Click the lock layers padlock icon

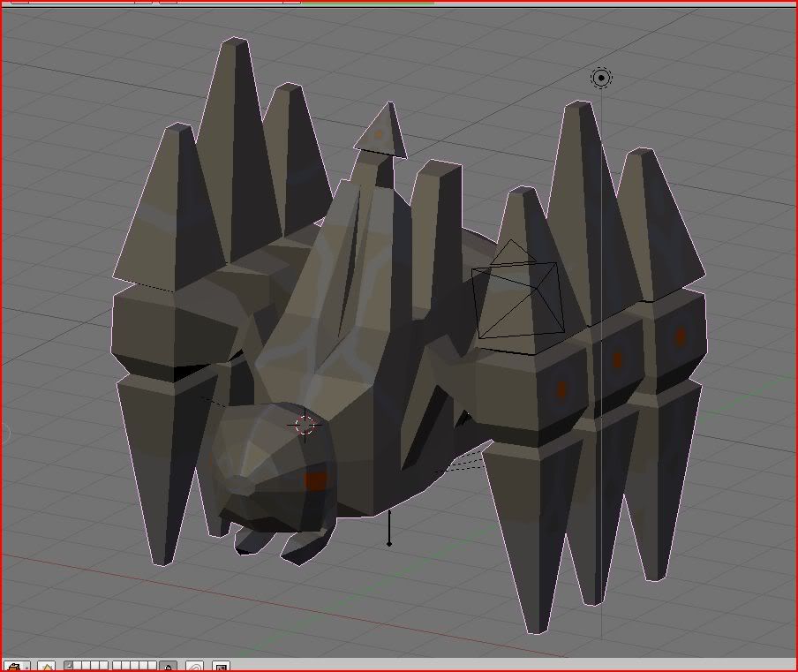(x=168, y=667)
